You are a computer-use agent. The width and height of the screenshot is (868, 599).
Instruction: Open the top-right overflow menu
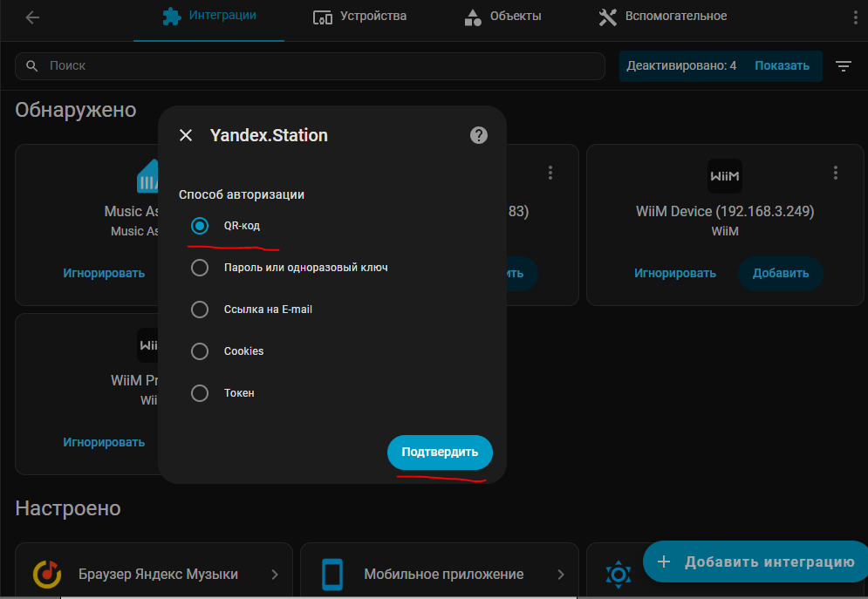856,17
